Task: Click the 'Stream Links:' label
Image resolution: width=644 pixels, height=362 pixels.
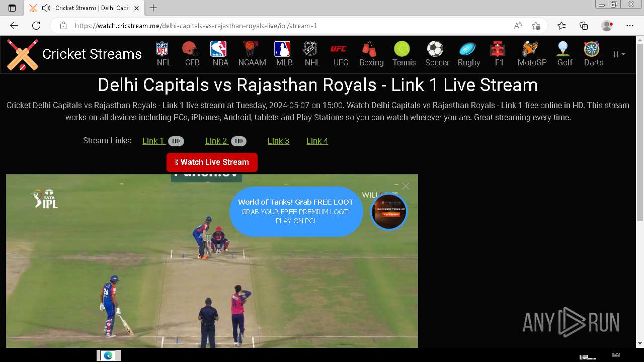Action: [107, 140]
